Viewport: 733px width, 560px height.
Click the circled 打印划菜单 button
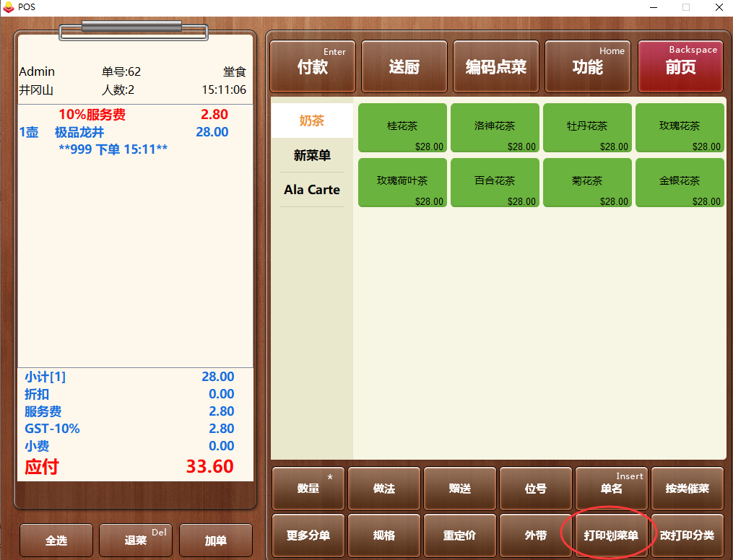(x=611, y=535)
